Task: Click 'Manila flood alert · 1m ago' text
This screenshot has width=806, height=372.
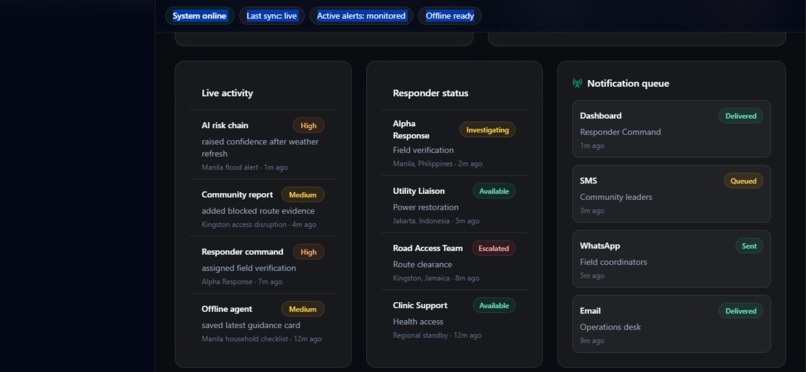Action: pyautogui.click(x=245, y=168)
